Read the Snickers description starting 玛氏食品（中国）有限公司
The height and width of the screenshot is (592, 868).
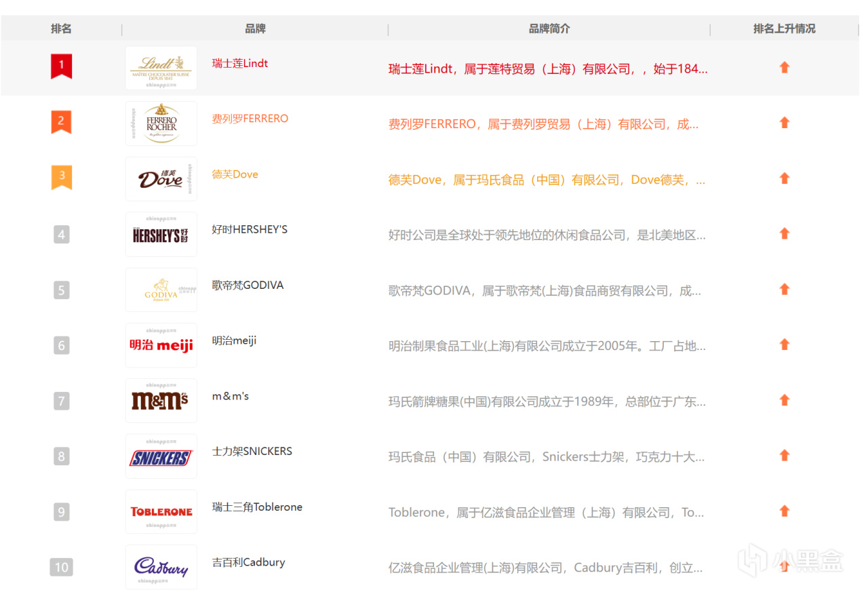click(x=547, y=457)
